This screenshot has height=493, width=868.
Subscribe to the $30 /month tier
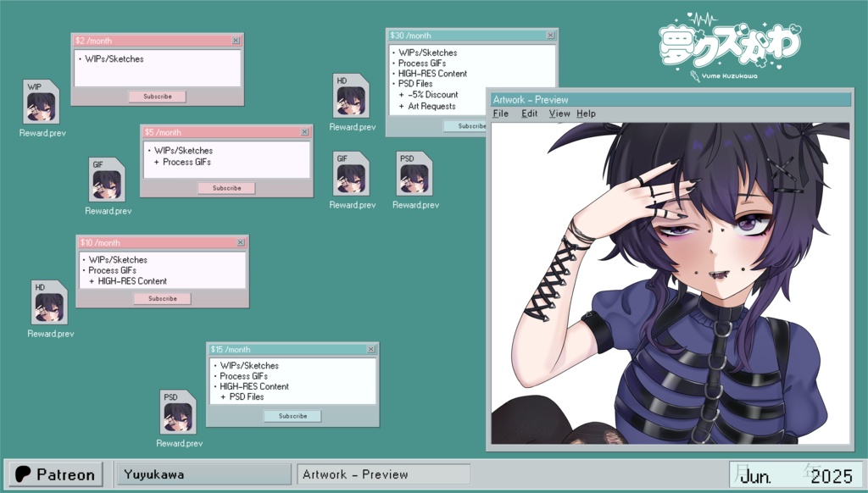coord(465,126)
